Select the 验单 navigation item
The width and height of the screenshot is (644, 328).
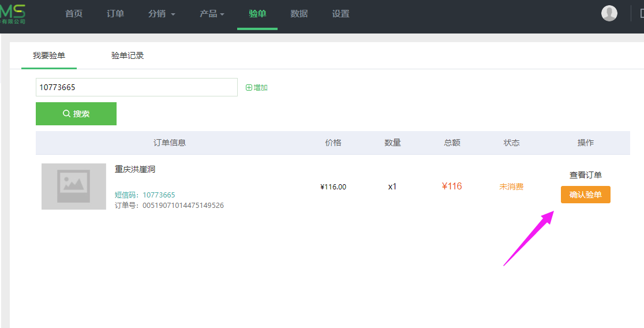coord(257,14)
